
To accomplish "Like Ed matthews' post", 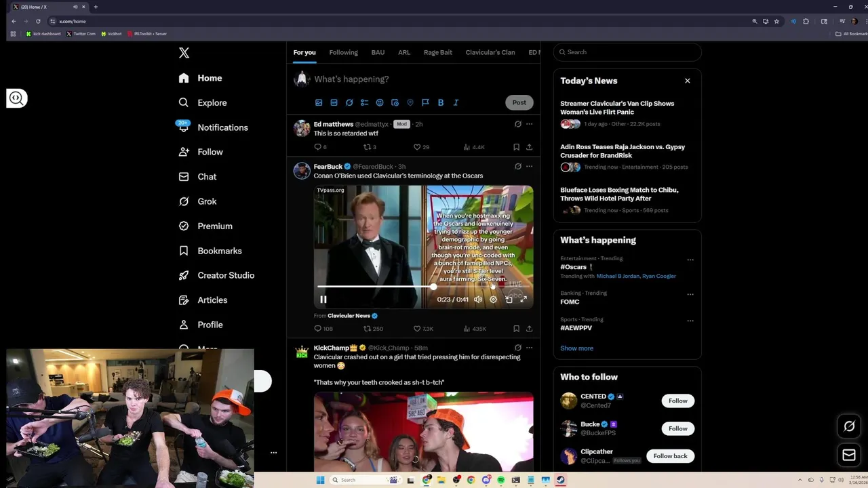I will pos(417,146).
